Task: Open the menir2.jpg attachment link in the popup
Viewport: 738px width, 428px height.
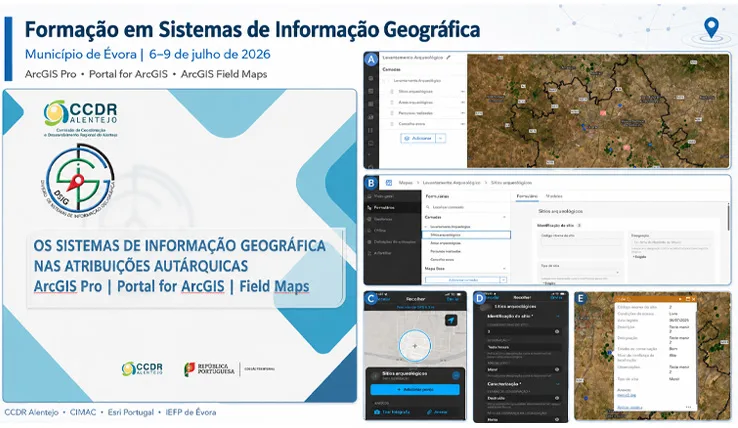Action: pyautogui.click(x=625, y=395)
